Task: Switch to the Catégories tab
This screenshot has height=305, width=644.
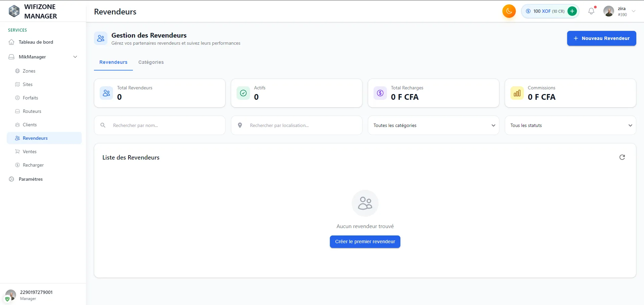Action: point(151,62)
